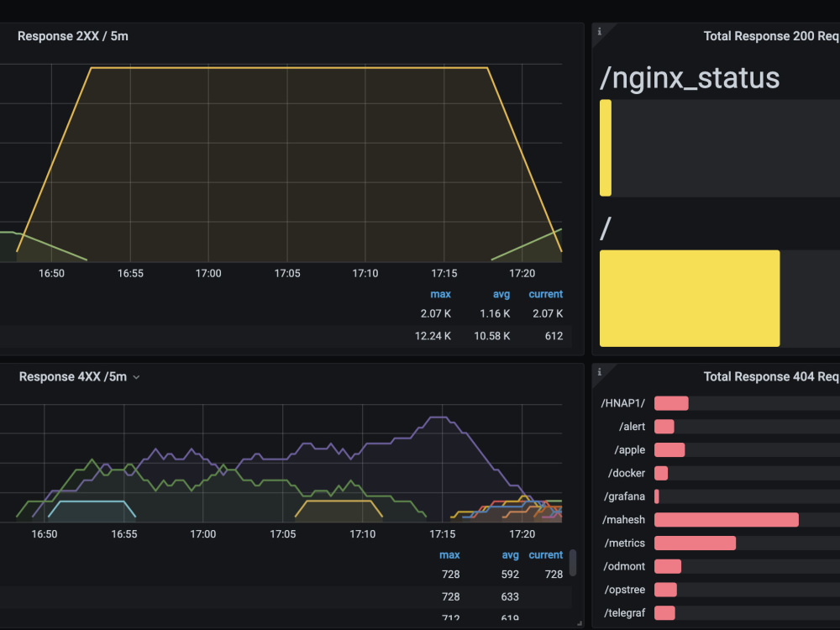Viewport: 840px width, 630px height.
Task: Click the /apple label
Action: click(629, 450)
